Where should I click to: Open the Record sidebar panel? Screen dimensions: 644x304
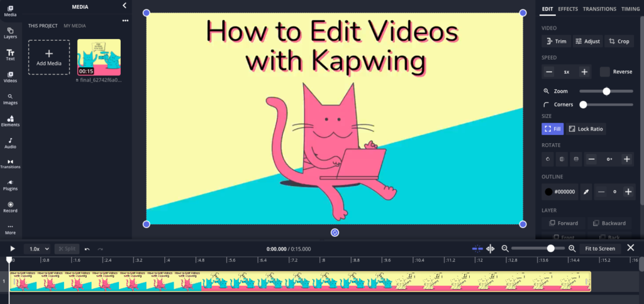[10, 207]
